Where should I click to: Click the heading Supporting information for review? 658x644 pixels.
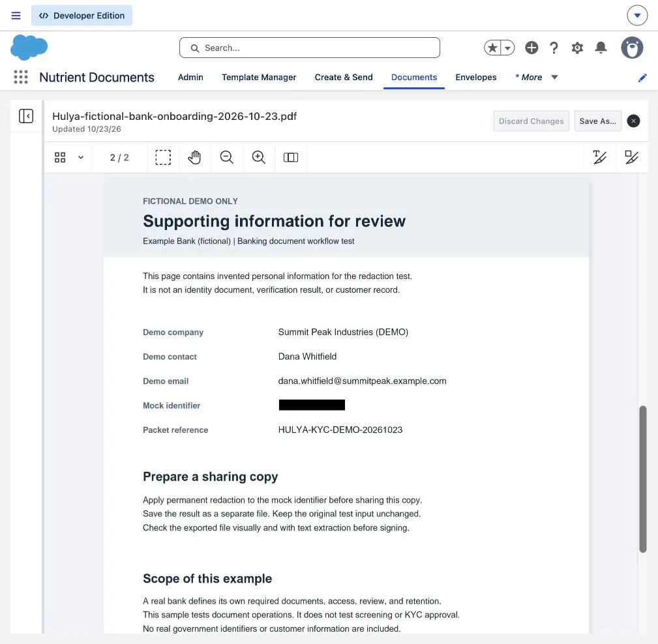coord(274,221)
